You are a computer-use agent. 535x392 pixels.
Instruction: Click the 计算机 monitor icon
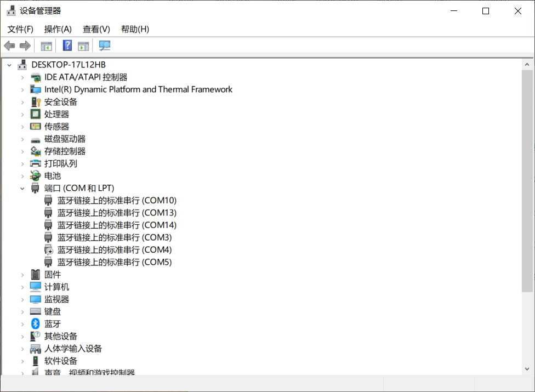[36, 287]
